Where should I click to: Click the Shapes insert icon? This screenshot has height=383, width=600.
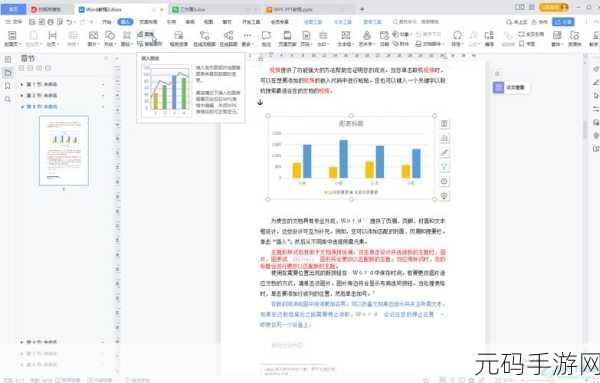(110, 36)
